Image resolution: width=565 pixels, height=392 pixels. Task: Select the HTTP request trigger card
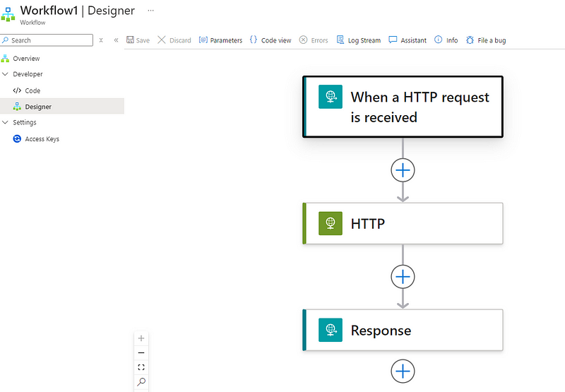tap(403, 107)
